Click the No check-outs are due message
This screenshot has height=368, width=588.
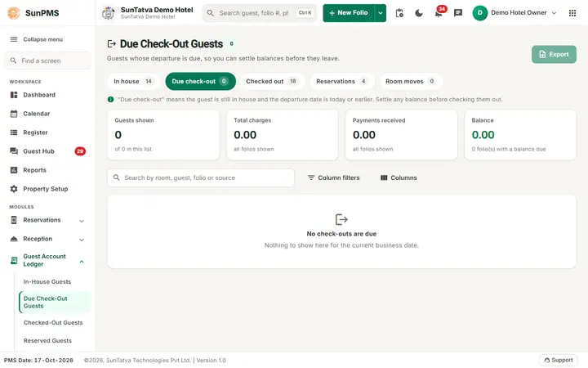coord(341,234)
